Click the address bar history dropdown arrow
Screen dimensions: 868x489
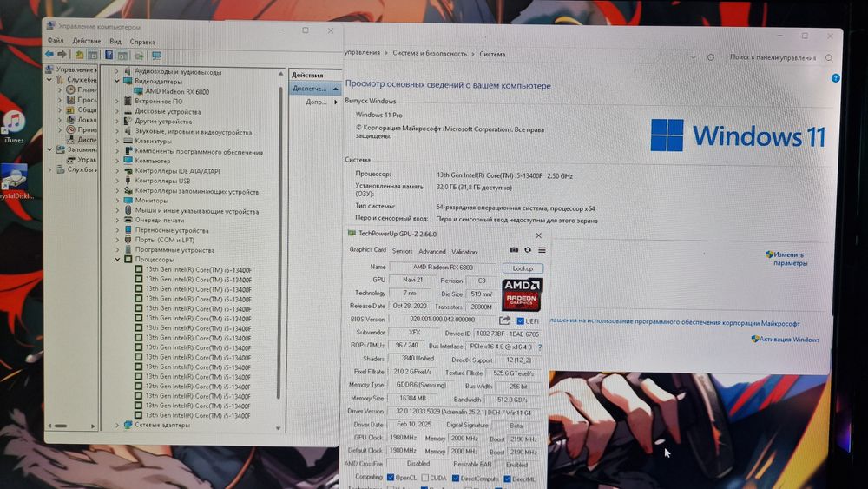coord(693,57)
